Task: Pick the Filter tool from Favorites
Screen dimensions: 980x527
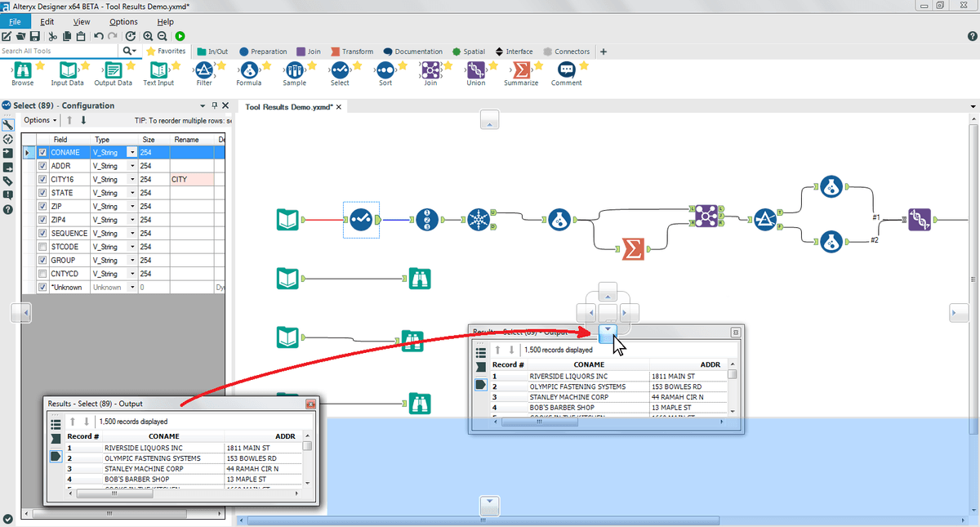Action: click(x=204, y=71)
